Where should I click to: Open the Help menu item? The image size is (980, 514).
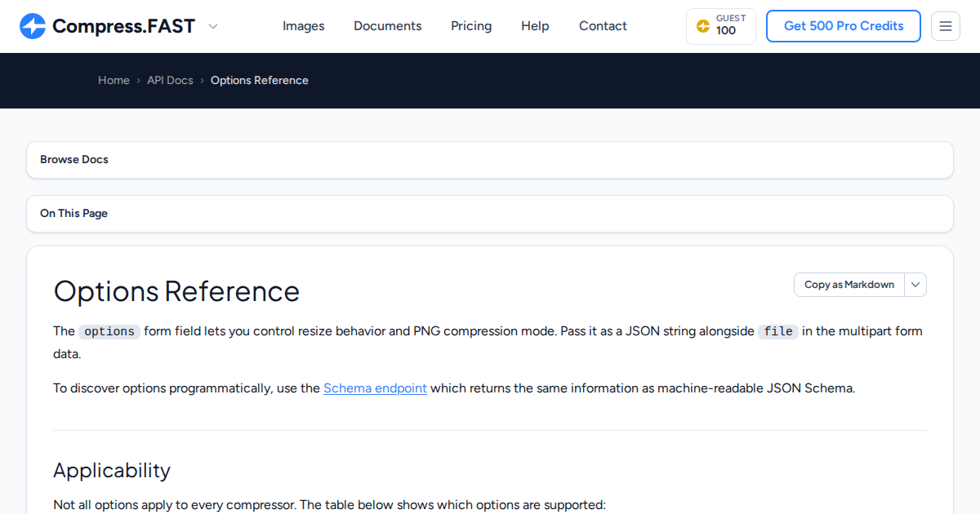(535, 26)
